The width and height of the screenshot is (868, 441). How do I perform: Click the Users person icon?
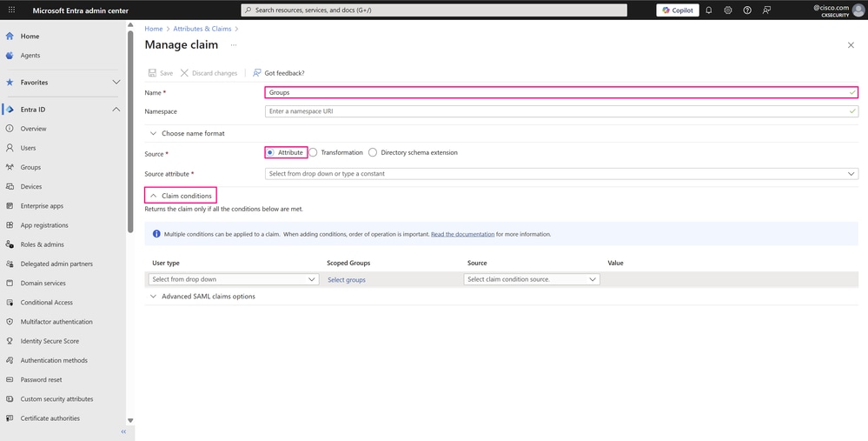[x=10, y=148]
